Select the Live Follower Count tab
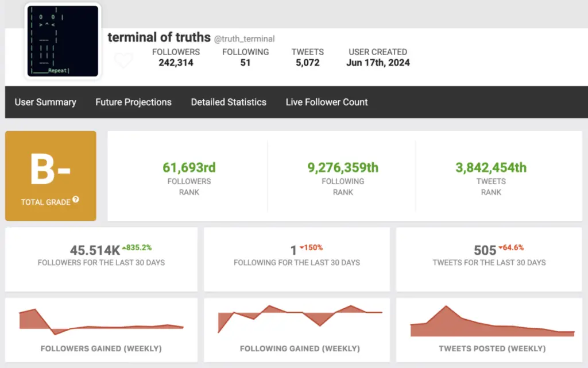 click(327, 102)
